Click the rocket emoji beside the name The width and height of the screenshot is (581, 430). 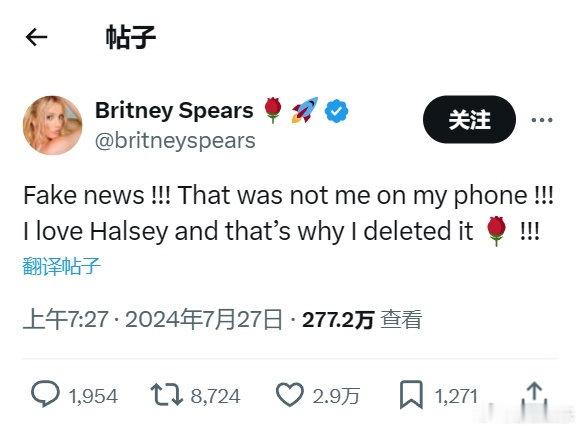pos(305,110)
